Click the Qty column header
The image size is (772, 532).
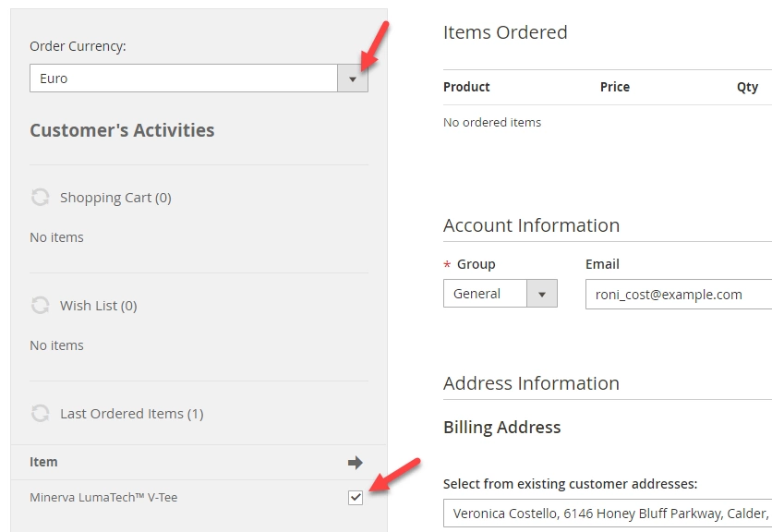pos(747,87)
